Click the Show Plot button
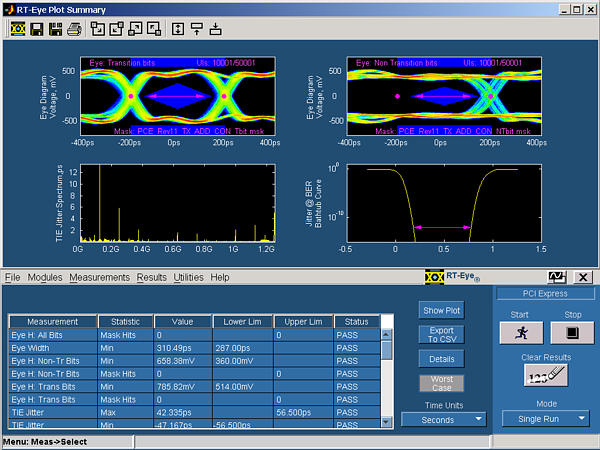Image resolution: width=600 pixels, height=450 pixels. pyautogui.click(x=442, y=310)
